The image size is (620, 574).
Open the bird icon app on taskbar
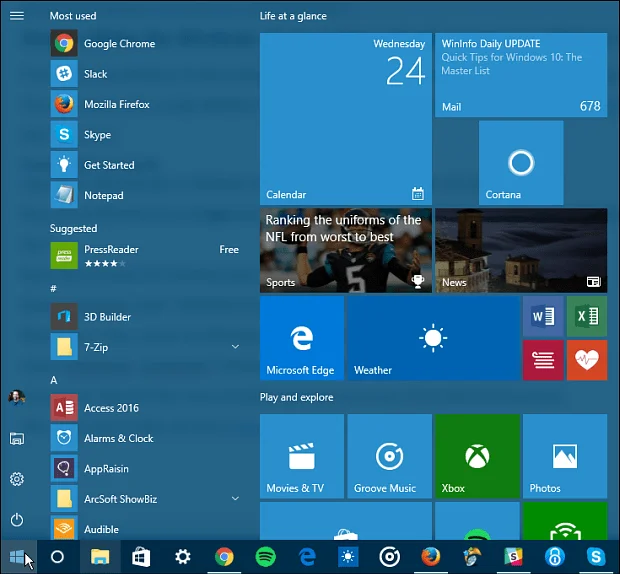point(472,557)
